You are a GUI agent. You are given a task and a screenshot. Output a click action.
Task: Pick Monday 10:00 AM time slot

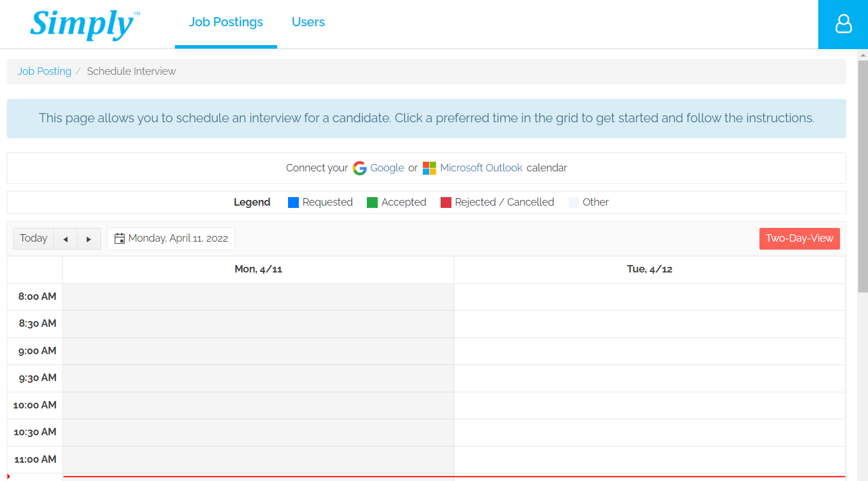[x=258, y=406]
